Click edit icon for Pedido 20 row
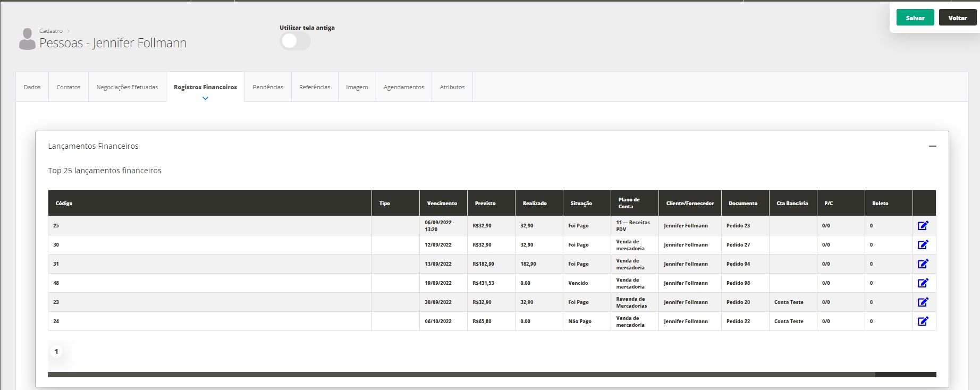Viewport: 980px width, 390px height. 923,302
